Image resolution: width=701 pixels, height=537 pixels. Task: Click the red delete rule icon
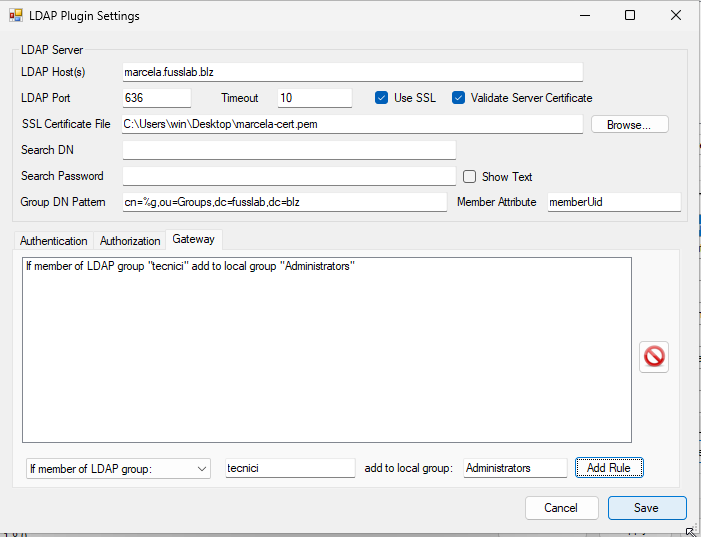pos(654,357)
